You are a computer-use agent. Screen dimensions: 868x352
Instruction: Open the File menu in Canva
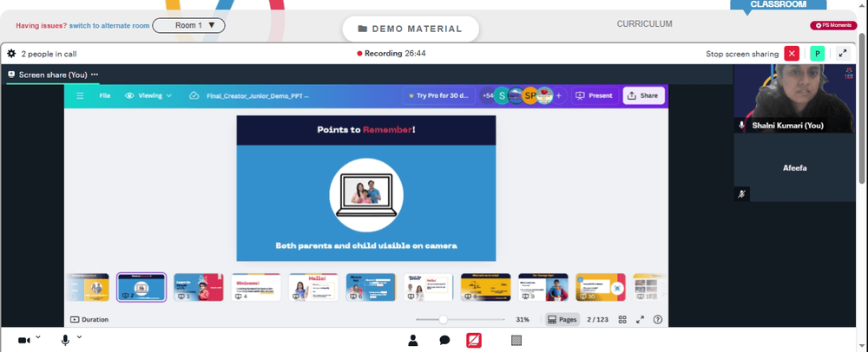(105, 95)
